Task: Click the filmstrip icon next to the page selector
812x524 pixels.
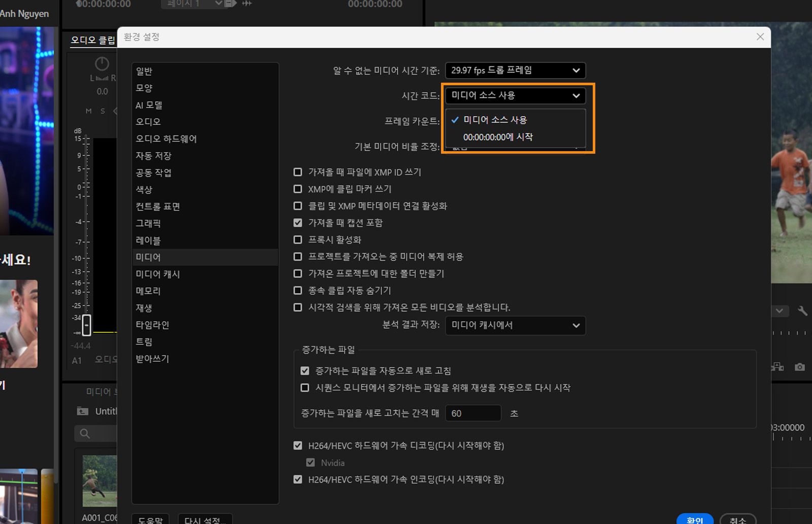Action: tap(230, 4)
